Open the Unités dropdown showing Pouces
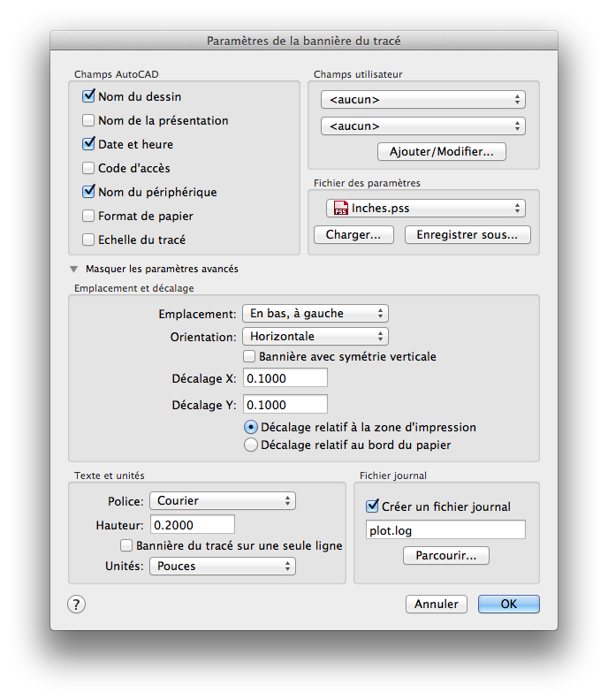Viewport: 608px width, 700px height. pos(223,566)
